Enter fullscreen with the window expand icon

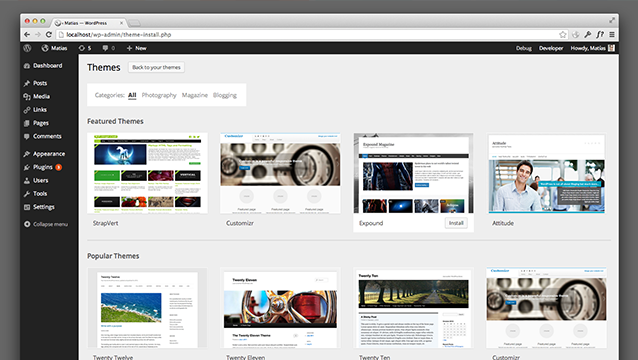[x=612, y=20]
